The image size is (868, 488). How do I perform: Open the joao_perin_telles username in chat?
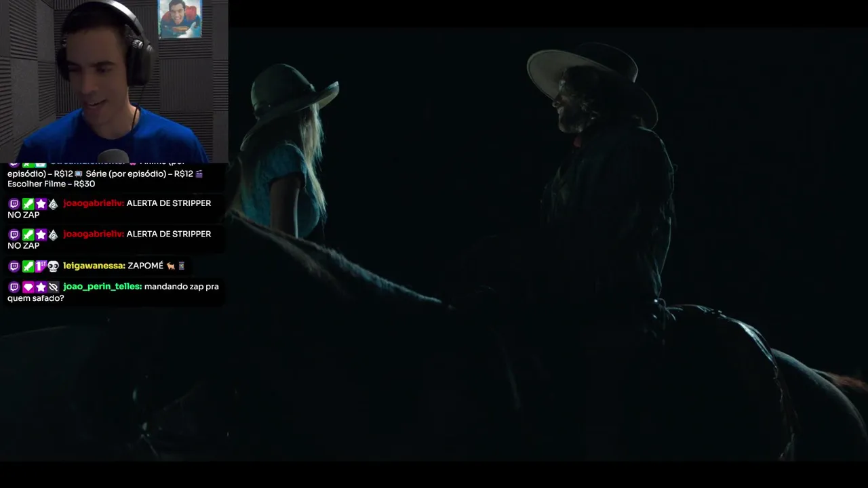(x=102, y=287)
